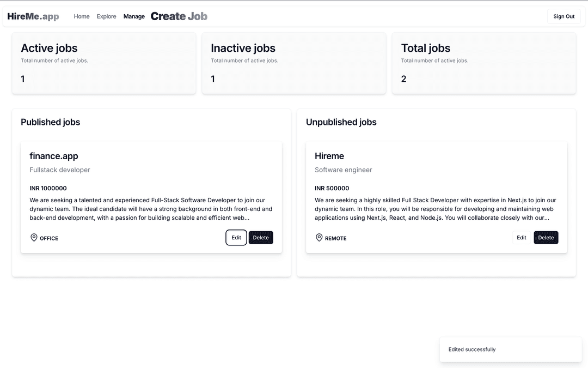This screenshot has height=368, width=588.
Task: Select the Hireme job title
Action: [x=329, y=156]
